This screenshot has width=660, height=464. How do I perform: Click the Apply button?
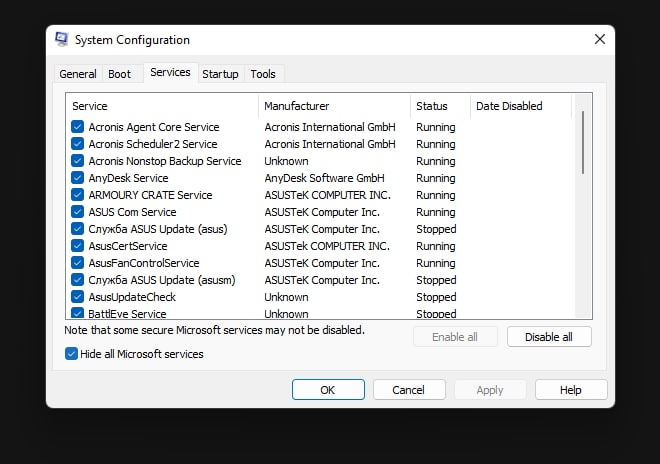[x=490, y=389]
